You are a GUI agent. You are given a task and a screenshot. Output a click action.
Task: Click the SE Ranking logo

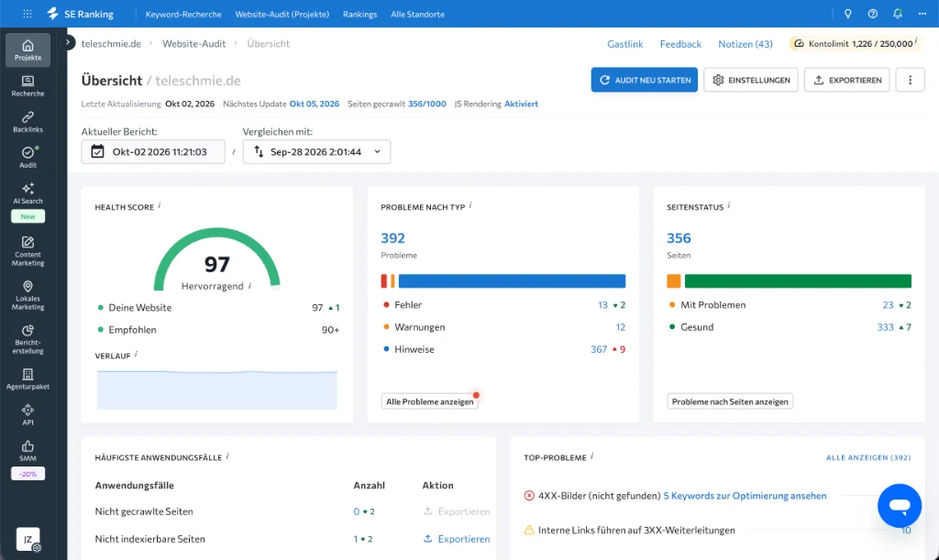click(x=81, y=14)
